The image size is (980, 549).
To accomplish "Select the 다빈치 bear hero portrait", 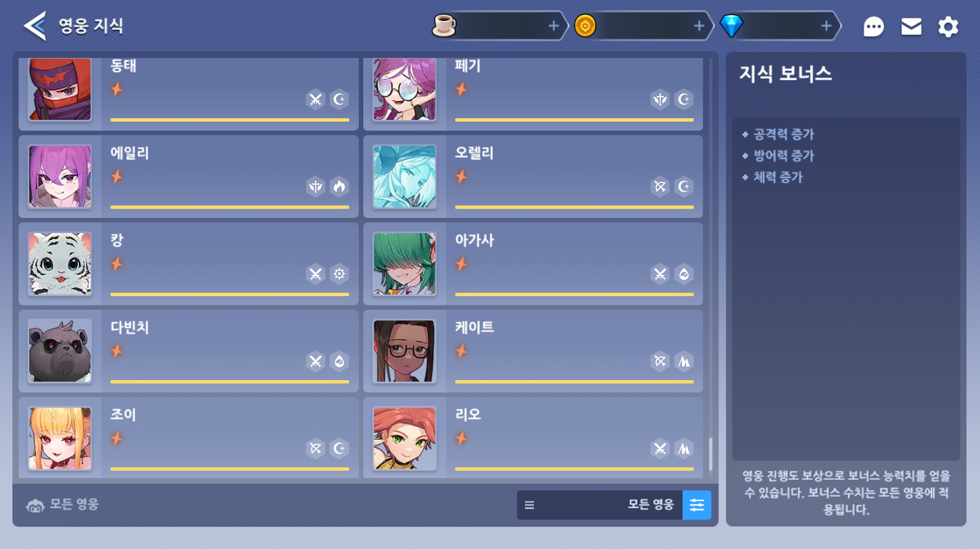I will coord(60,351).
